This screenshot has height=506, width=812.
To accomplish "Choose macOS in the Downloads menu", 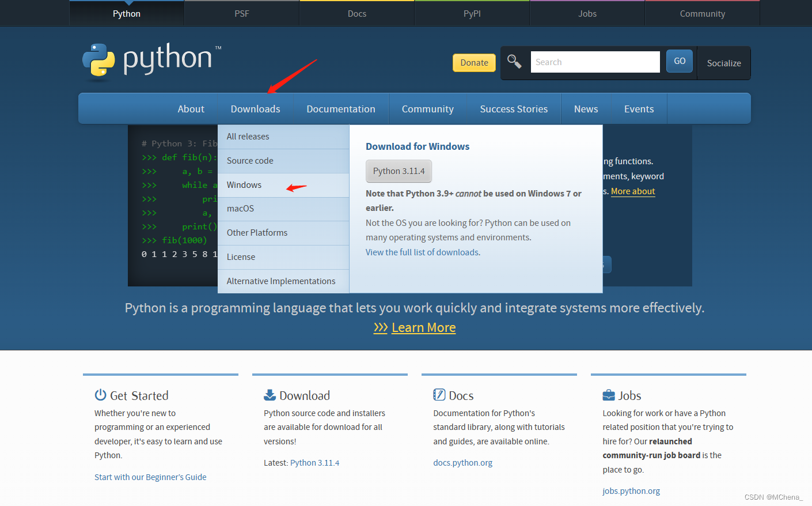I will click(283, 209).
